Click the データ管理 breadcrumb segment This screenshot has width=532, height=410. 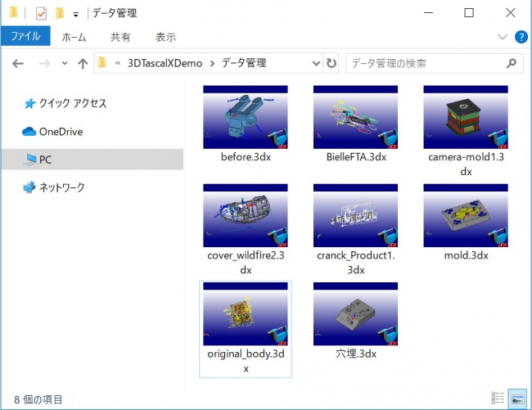244,63
